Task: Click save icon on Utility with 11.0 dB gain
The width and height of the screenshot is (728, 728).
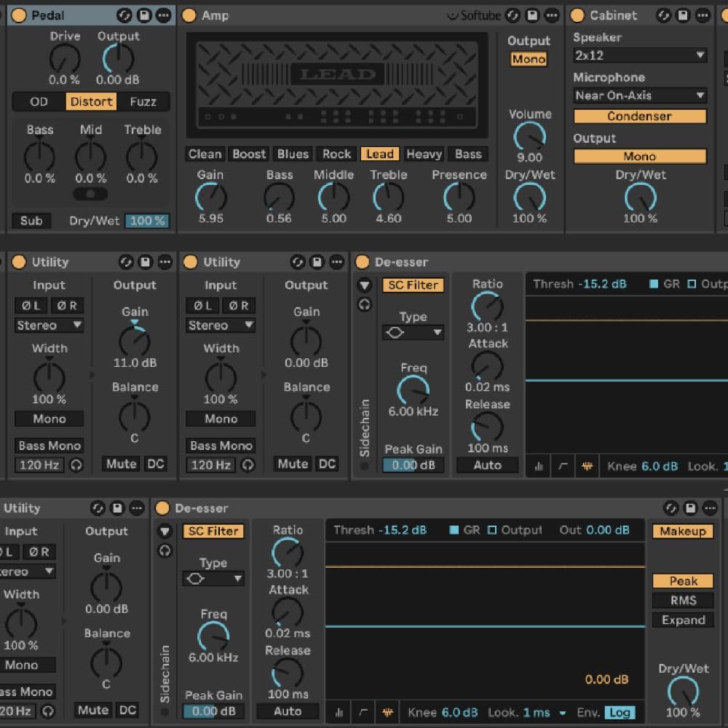Action: point(146,262)
